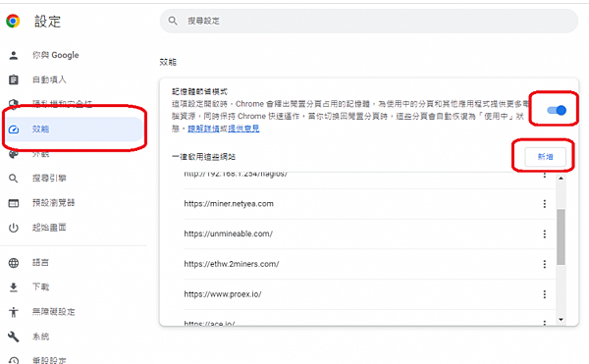The image size is (589, 364).
Task: Click the accessibility figure icon
Action: (x=14, y=312)
